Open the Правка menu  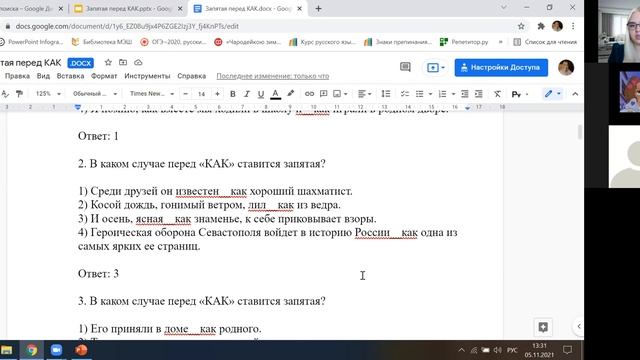pyautogui.click(x=17, y=76)
